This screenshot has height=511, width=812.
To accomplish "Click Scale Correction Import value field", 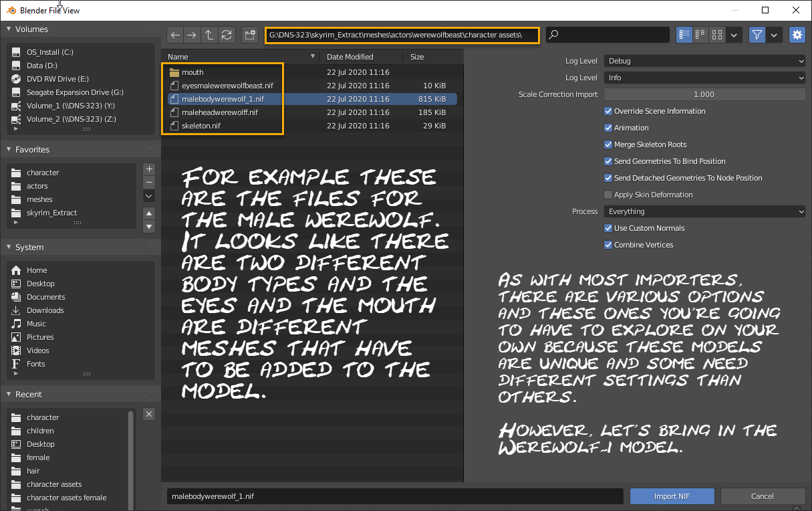I will tap(704, 94).
